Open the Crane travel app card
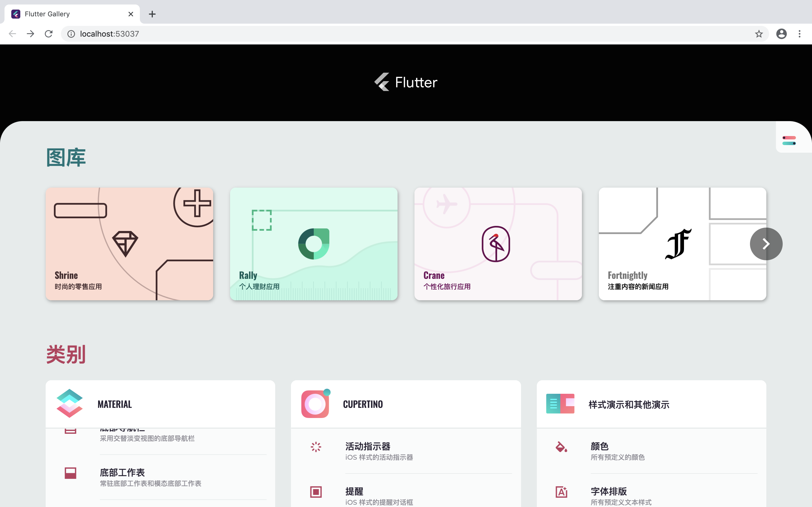Image resolution: width=812 pixels, height=507 pixels. pos(498,244)
